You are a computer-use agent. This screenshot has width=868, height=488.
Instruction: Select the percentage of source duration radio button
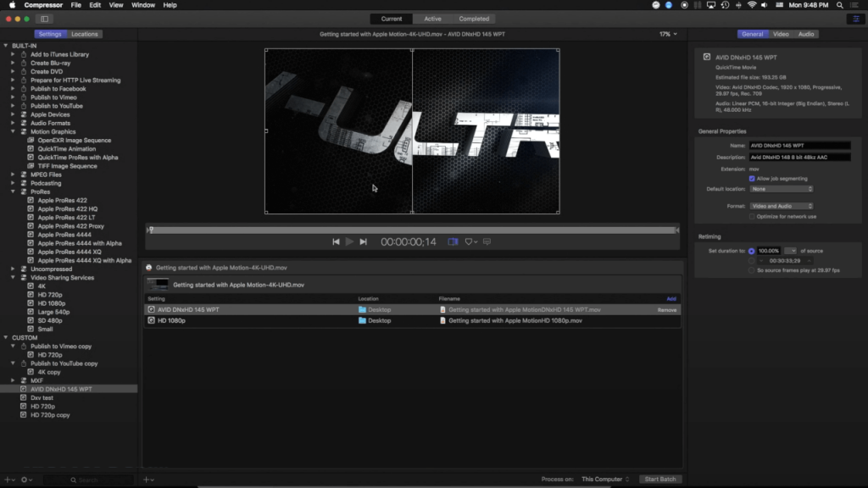coord(751,251)
